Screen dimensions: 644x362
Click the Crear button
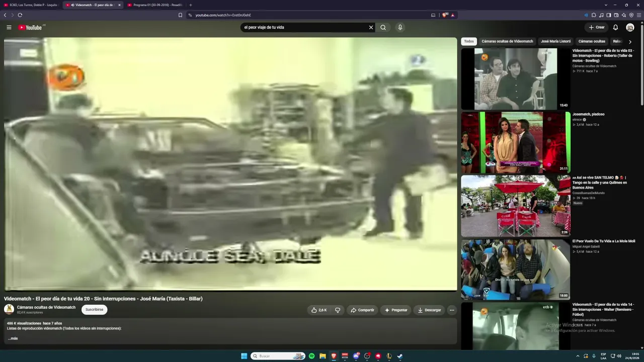coord(596,28)
